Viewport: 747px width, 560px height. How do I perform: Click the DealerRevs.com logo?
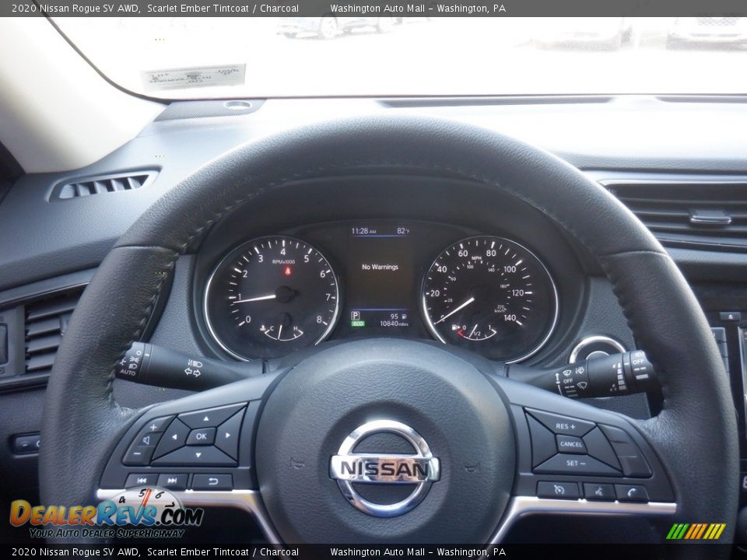click(107, 513)
